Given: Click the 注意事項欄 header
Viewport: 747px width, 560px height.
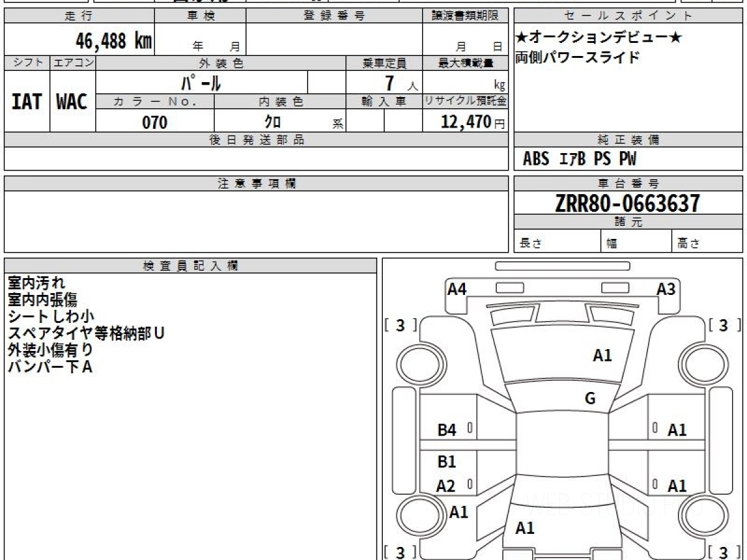Looking at the screenshot, I should point(256,184).
